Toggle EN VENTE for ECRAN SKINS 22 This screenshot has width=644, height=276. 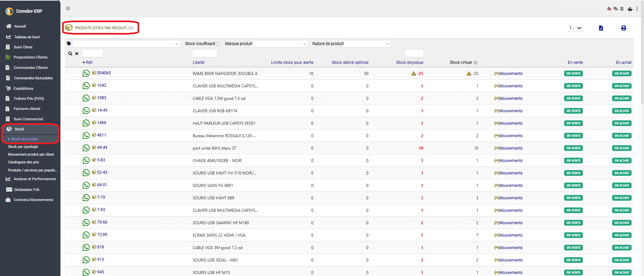tap(573, 235)
